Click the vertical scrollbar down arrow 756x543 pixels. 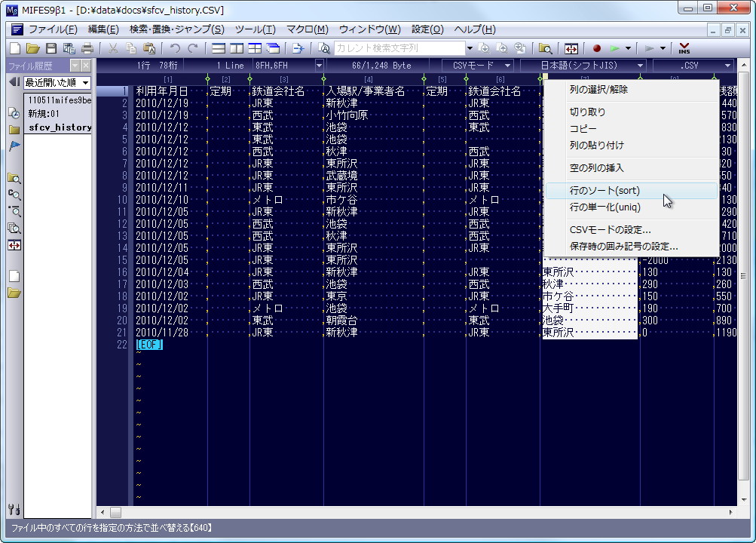pyautogui.click(x=743, y=499)
